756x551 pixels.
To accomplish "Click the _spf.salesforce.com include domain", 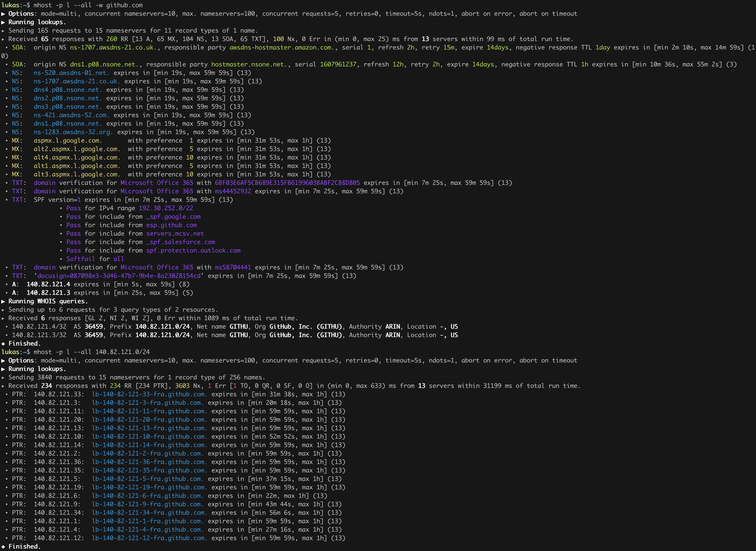I will point(180,242).
